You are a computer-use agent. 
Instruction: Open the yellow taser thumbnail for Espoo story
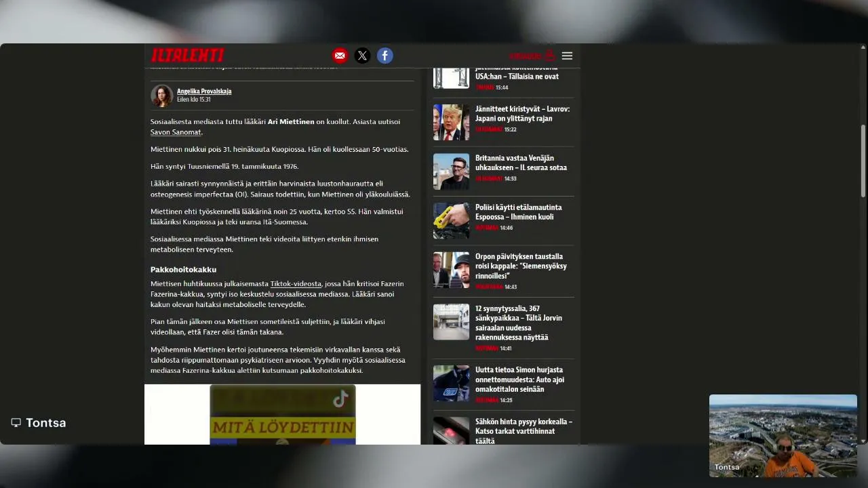[451, 220]
